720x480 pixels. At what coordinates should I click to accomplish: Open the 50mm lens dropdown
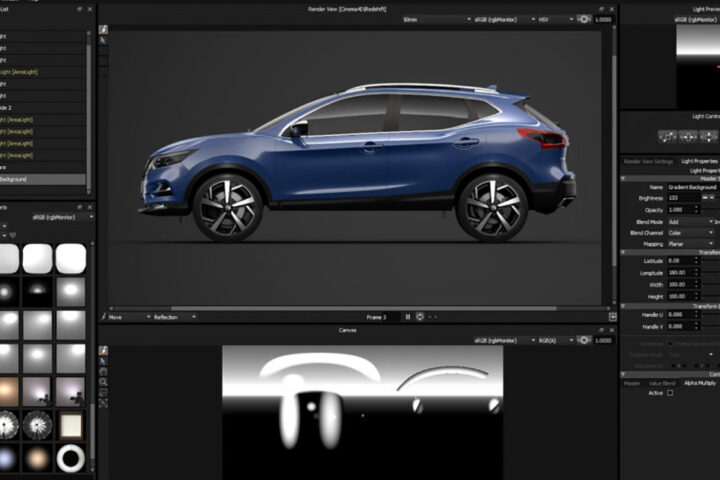(x=437, y=19)
